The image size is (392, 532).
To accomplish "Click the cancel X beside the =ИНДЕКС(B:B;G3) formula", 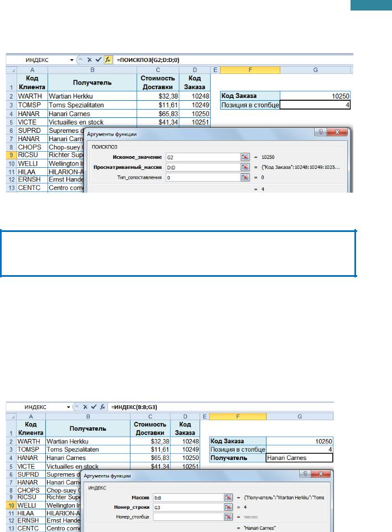I will coord(85,407).
